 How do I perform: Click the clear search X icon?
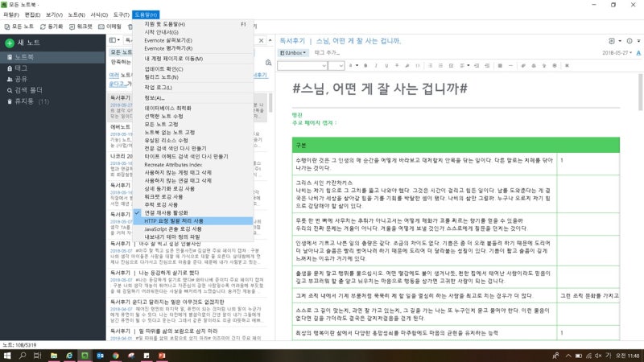point(261,40)
